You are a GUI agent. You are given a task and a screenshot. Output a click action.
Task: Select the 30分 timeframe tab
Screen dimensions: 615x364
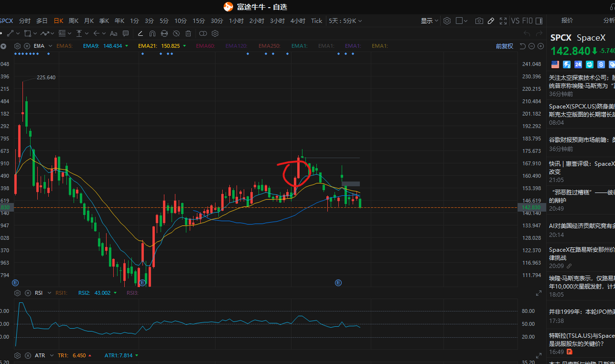click(217, 21)
